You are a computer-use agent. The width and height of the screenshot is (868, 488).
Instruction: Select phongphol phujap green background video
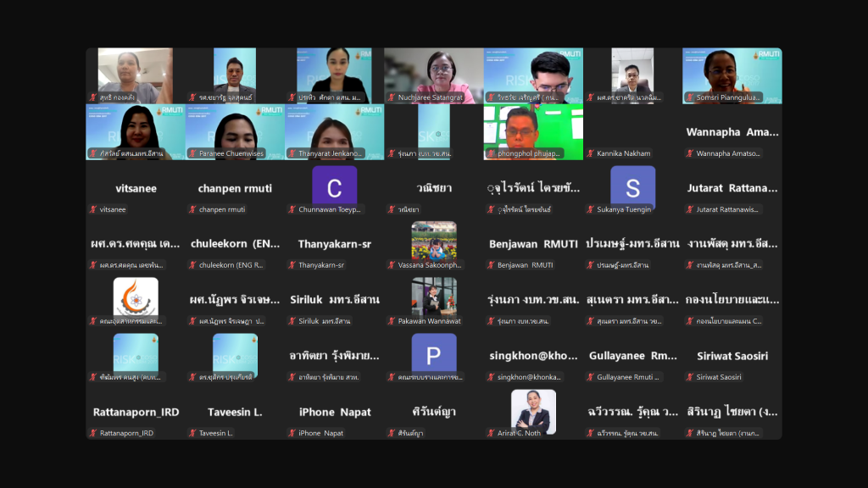click(x=533, y=130)
